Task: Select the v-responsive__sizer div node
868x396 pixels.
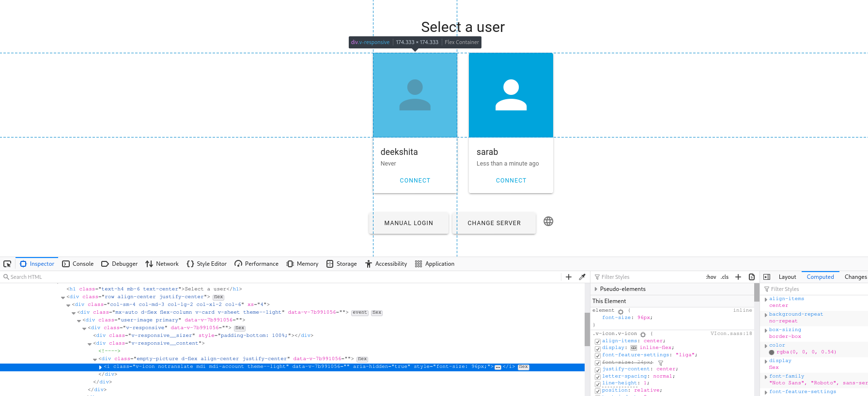Action: click(203, 335)
